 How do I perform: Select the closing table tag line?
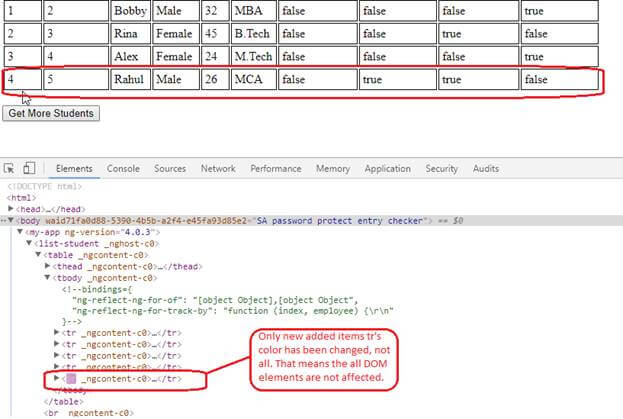pos(64,402)
